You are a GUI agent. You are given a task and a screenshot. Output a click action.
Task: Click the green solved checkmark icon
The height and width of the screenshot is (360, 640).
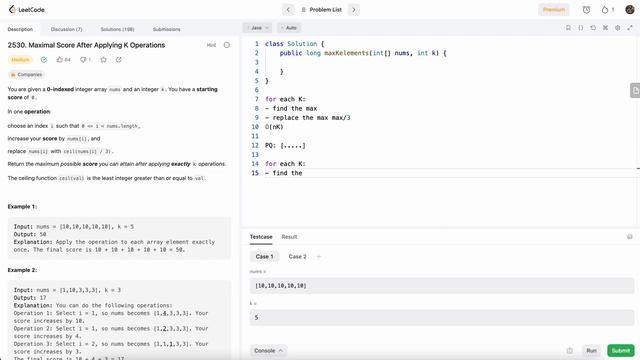(44, 60)
